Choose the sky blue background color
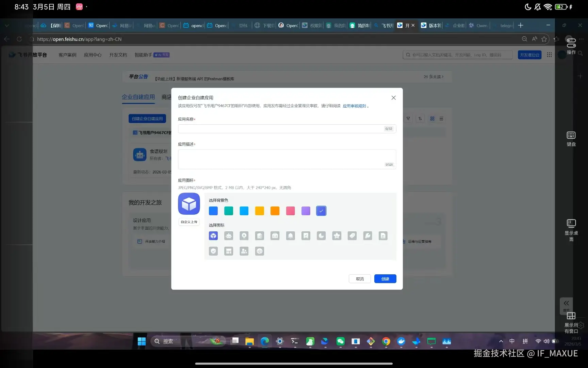Viewport: 588px width, 368px height. (x=244, y=211)
